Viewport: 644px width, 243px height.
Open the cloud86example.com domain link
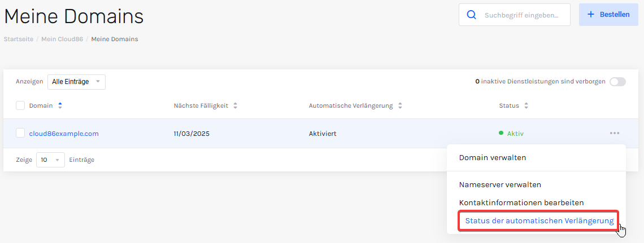(64, 133)
